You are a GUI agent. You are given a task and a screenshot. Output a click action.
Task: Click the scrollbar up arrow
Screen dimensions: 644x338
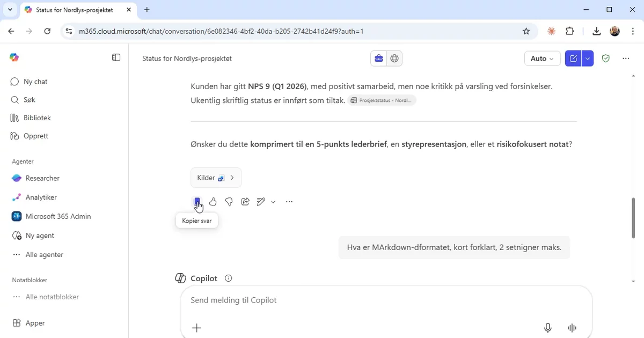point(633,76)
